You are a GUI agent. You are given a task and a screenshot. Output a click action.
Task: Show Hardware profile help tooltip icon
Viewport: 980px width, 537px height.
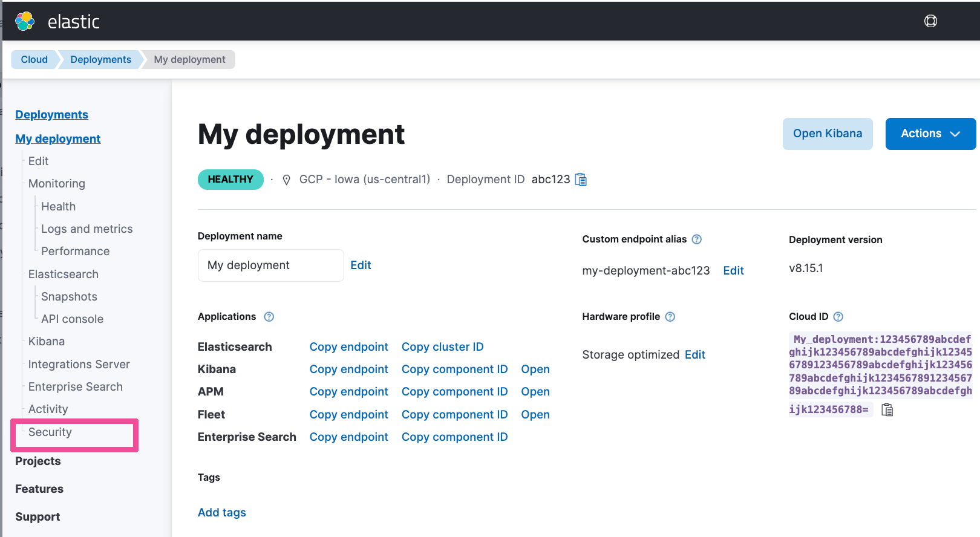[670, 317]
